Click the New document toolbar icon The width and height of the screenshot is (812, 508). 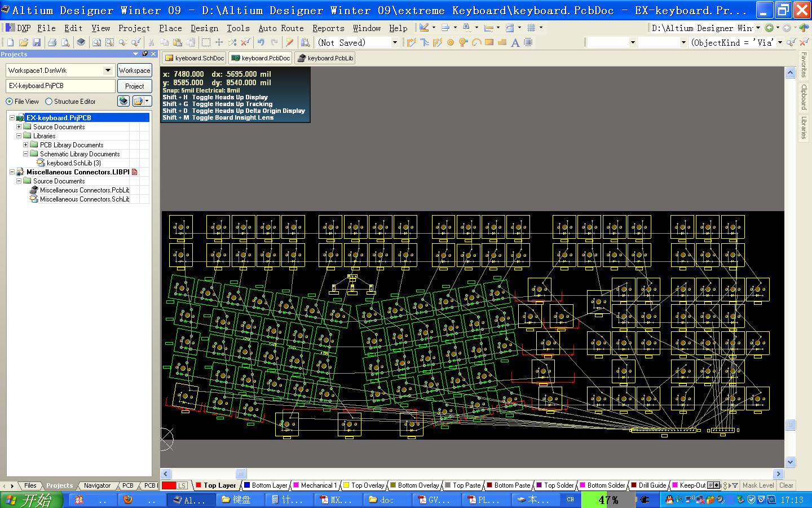(x=10, y=42)
